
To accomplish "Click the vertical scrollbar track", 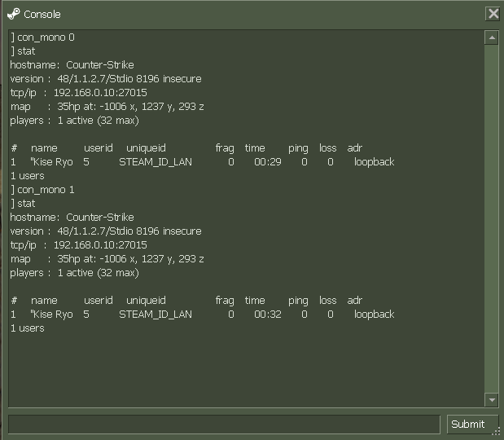I will 492,218.
